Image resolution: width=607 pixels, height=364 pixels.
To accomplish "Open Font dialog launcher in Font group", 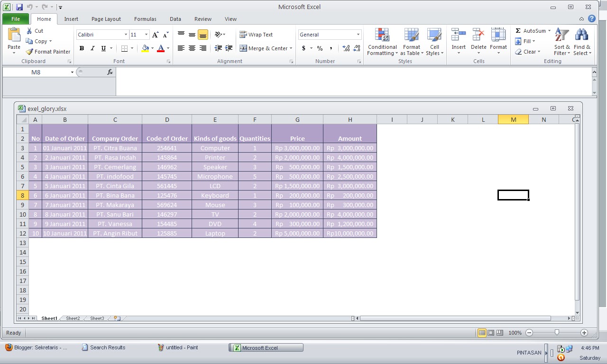I will (168, 62).
